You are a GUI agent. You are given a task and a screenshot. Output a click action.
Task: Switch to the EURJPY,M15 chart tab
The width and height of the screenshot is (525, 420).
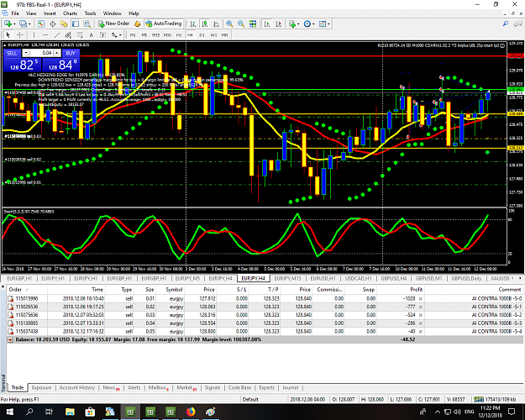click(x=287, y=278)
